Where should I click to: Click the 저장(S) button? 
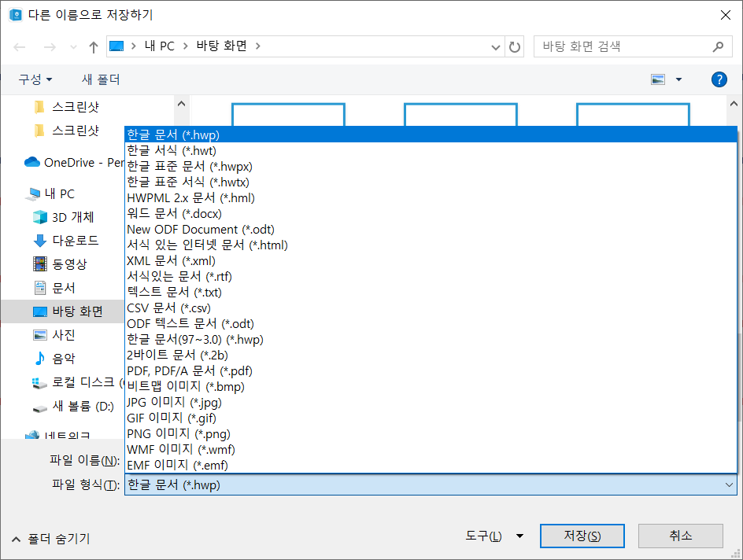[x=582, y=536]
